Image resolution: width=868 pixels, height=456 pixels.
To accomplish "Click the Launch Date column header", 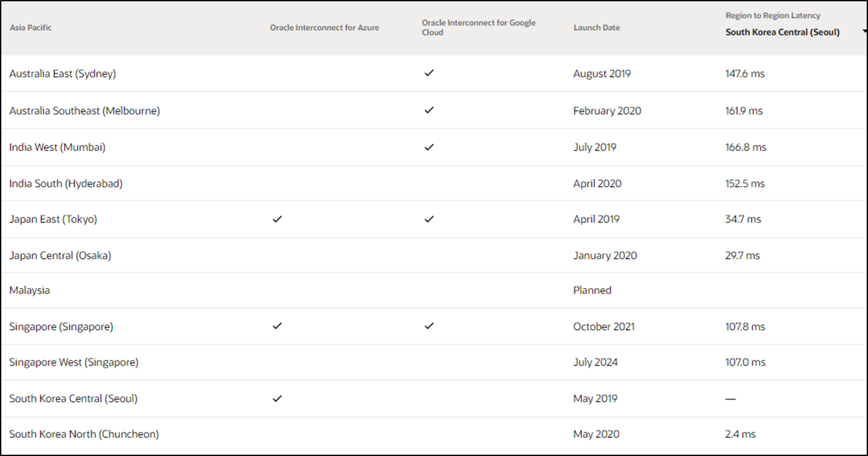I will click(x=596, y=28).
